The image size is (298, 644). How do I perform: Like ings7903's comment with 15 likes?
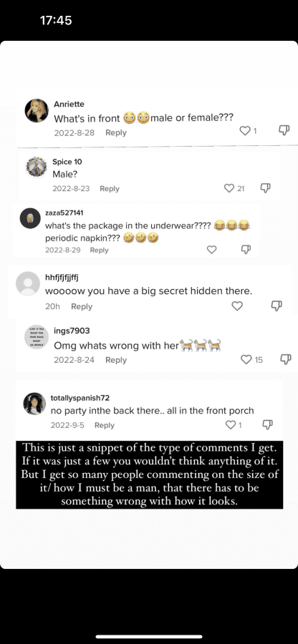tap(246, 360)
